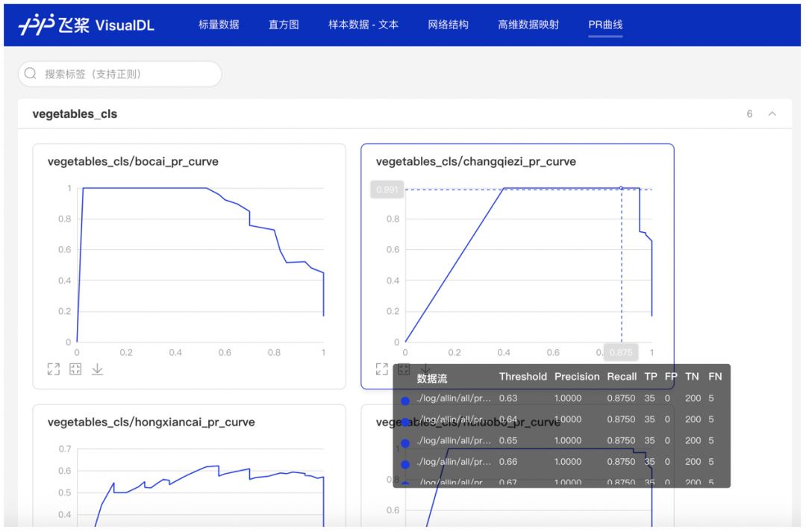Click the search magnifier icon
Viewport: 806px width, 532px height.
31,74
